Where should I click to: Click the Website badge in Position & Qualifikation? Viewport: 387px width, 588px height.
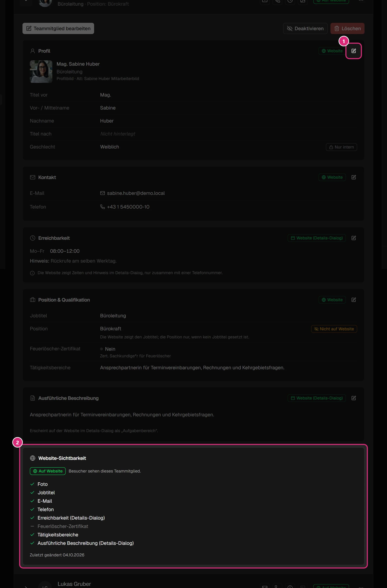332,300
